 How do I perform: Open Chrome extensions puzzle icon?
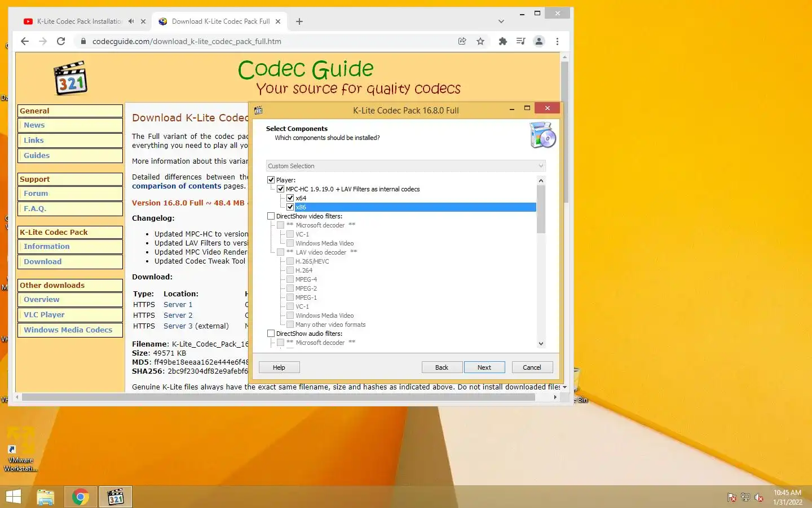503,41
